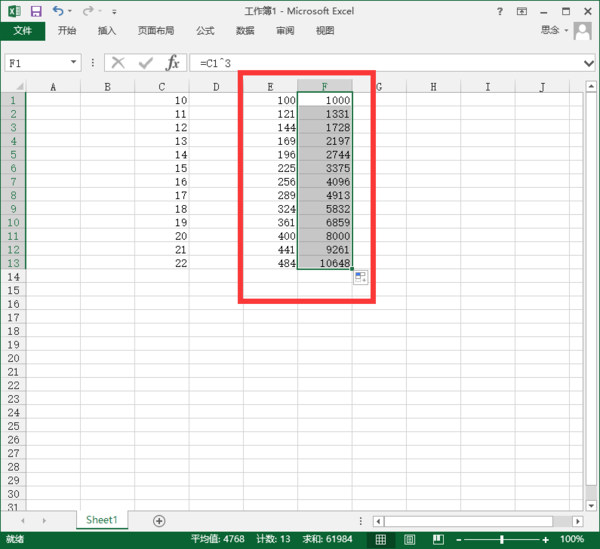Click the Cancel X icon in formula bar

click(x=119, y=62)
